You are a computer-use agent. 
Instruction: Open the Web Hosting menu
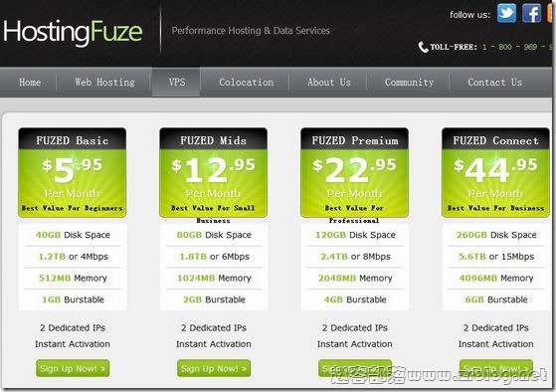point(104,83)
